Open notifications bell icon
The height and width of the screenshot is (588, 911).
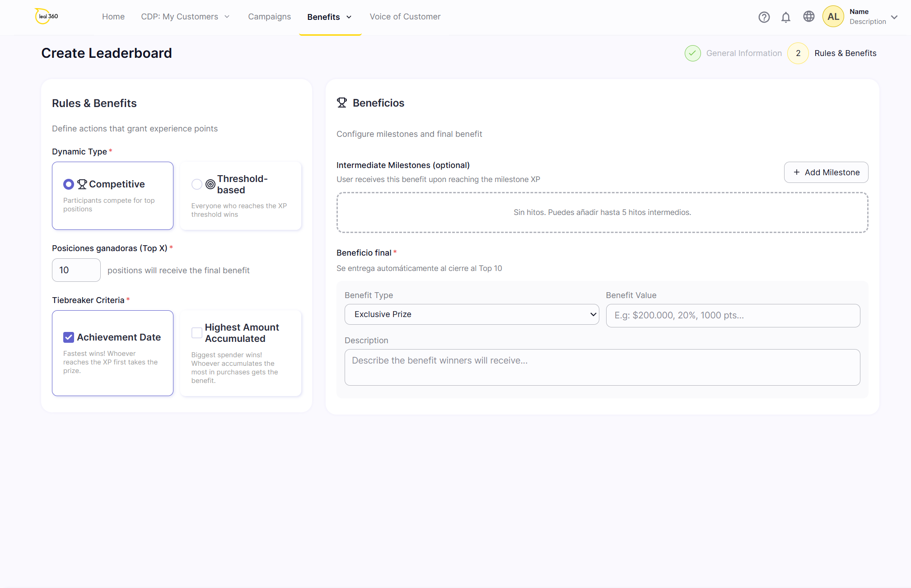click(x=786, y=17)
